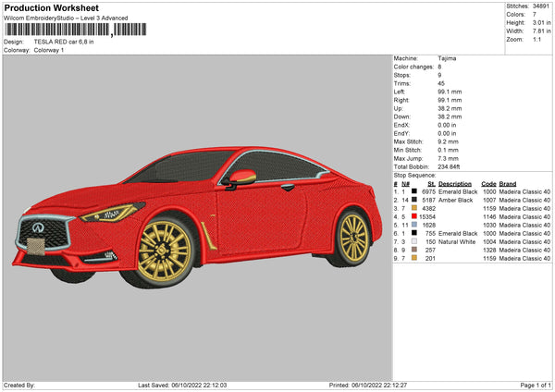
Task: Click the gold rear wheel of the car
Action: click(352, 237)
